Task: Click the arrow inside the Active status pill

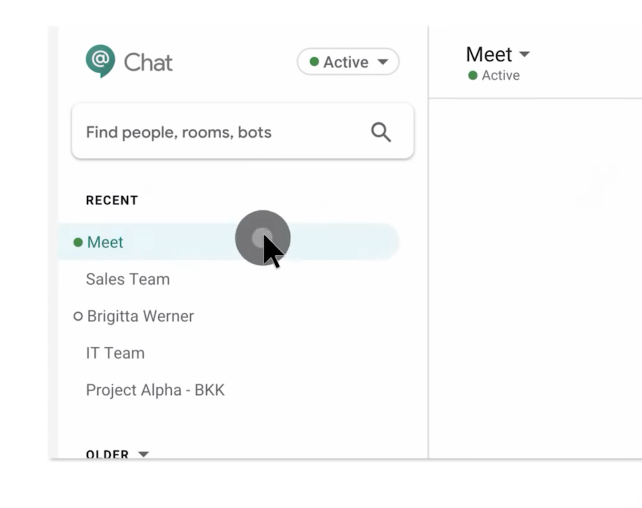Action: click(383, 62)
